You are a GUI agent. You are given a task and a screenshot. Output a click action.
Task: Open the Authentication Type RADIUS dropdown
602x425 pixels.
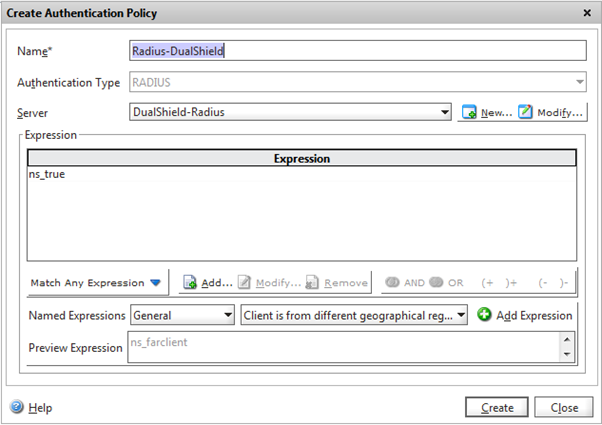357,82
